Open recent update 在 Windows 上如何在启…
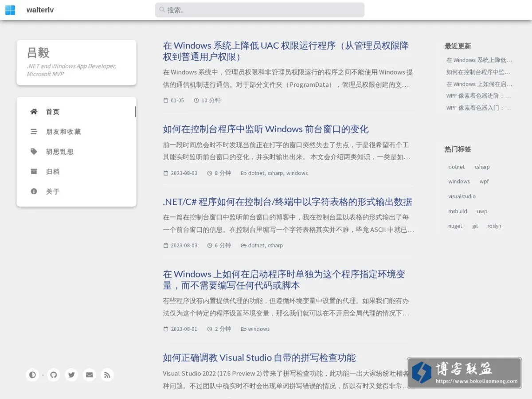Image resolution: width=532 pixels, height=399 pixels. (x=479, y=84)
